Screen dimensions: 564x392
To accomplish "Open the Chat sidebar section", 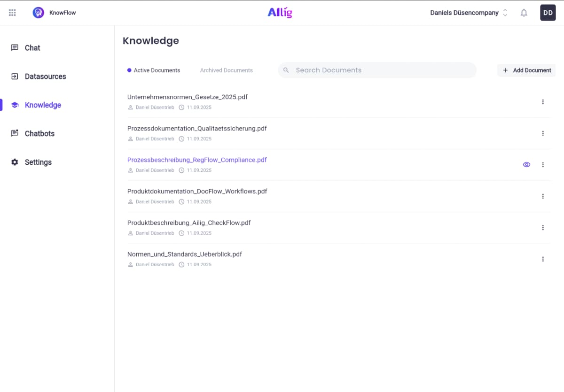I will [x=32, y=47].
